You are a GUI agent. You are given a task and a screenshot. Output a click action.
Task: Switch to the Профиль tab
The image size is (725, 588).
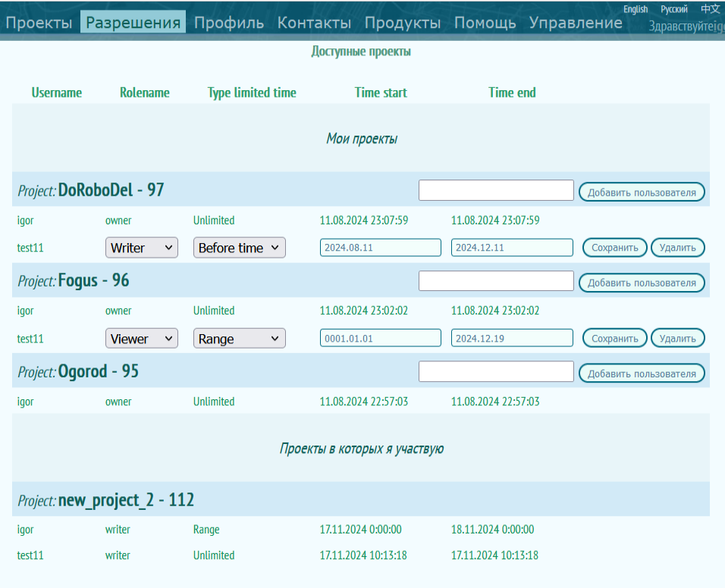click(x=229, y=23)
